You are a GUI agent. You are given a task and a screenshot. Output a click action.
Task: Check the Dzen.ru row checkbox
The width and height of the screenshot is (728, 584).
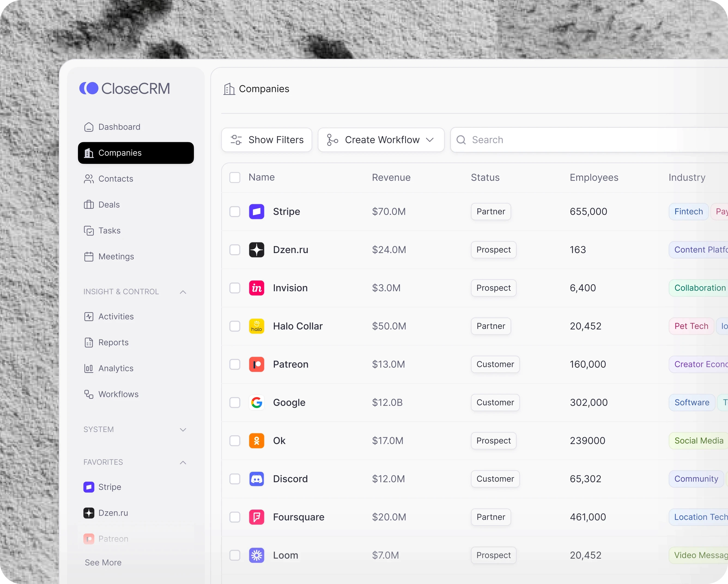(x=235, y=250)
